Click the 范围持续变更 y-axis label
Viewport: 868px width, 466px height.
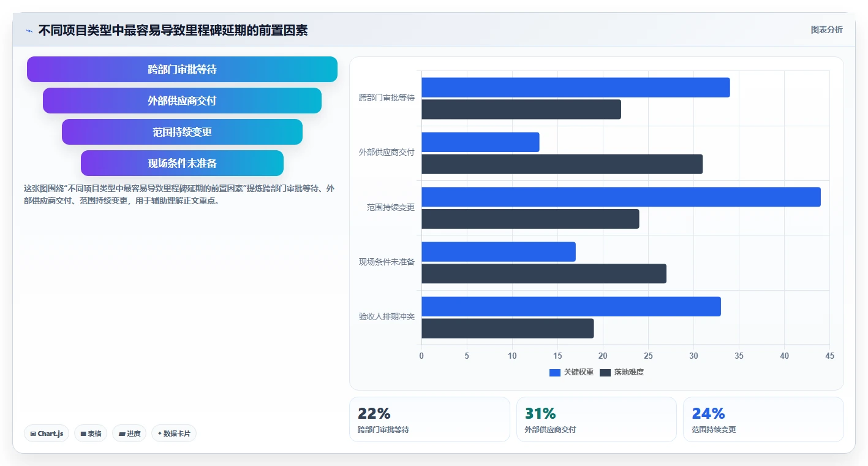click(x=391, y=207)
